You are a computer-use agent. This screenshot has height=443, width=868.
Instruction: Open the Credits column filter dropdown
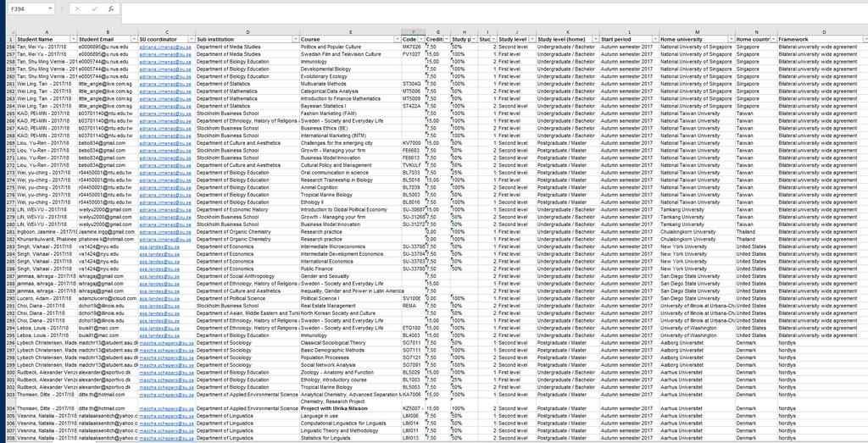[x=446, y=40]
